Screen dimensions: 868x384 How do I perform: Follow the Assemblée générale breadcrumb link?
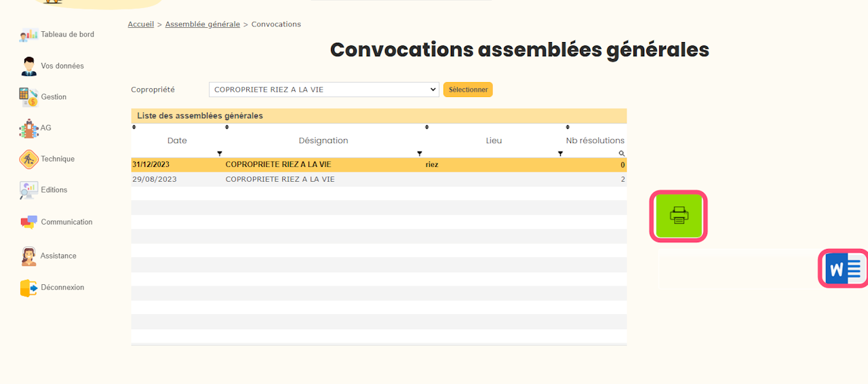pyautogui.click(x=202, y=24)
